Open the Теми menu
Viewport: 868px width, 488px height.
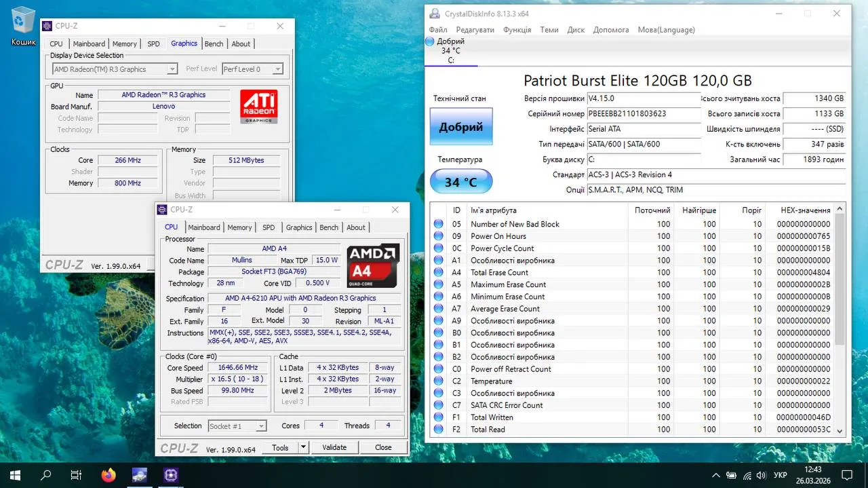click(x=549, y=30)
